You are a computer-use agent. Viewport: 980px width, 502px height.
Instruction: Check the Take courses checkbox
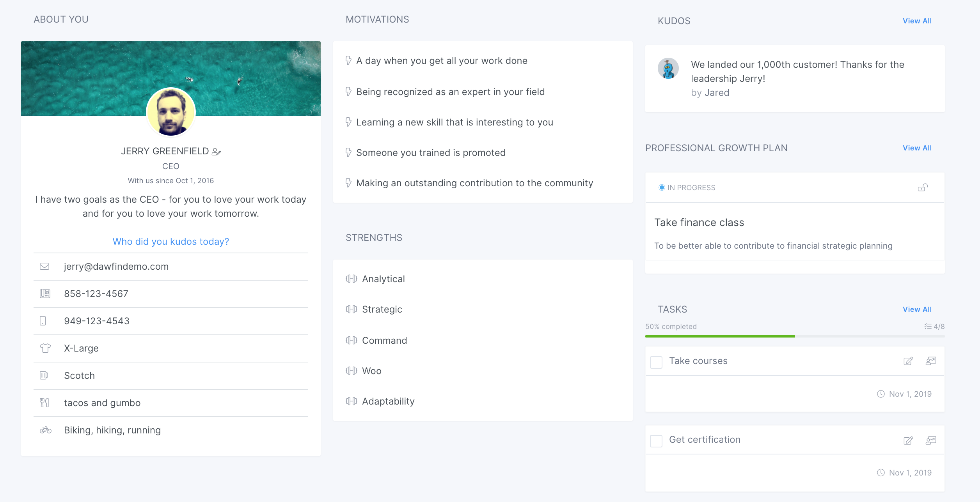click(x=656, y=362)
